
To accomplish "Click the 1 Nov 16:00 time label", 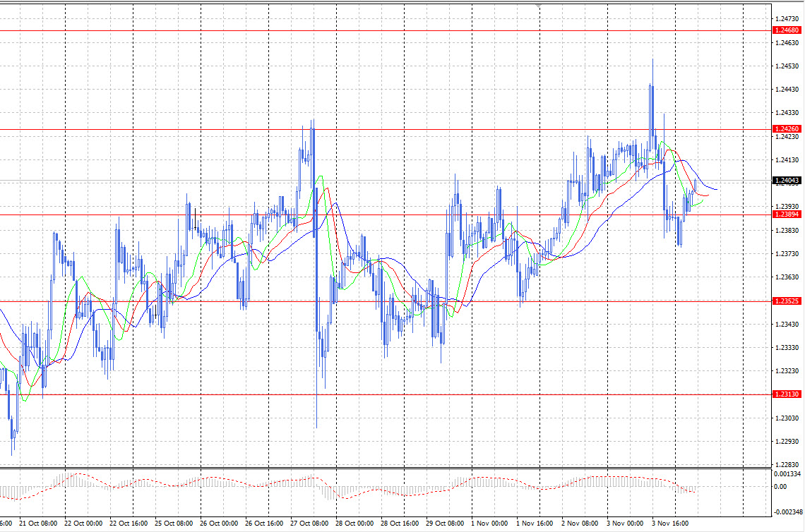I will coord(535,524).
